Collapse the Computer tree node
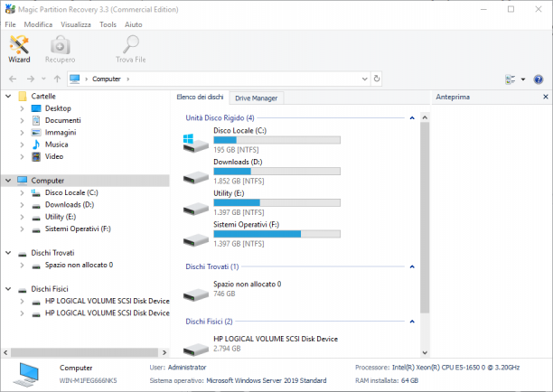The image size is (553, 392). [x=8, y=181]
